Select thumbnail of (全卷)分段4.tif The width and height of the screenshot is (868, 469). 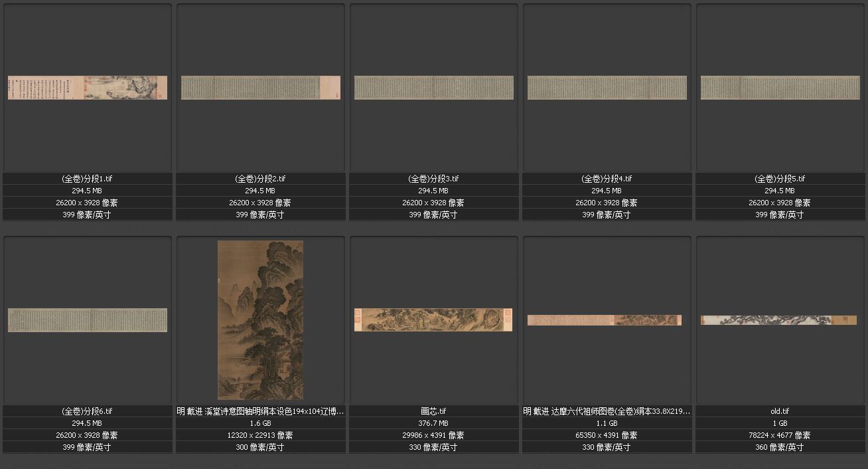(x=607, y=88)
